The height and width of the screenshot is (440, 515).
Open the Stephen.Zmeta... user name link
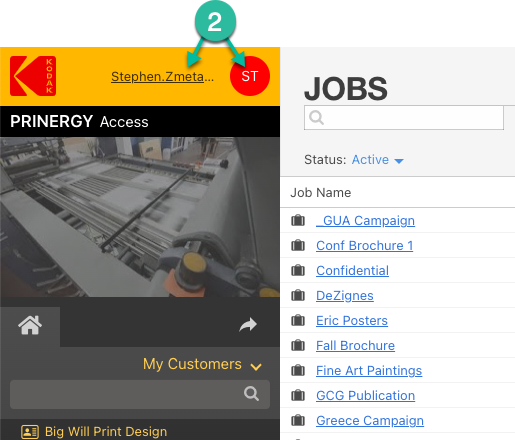click(162, 77)
